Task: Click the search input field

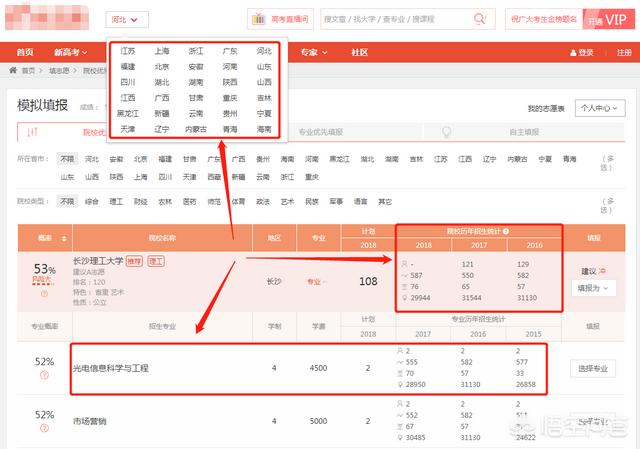Action: (395, 19)
